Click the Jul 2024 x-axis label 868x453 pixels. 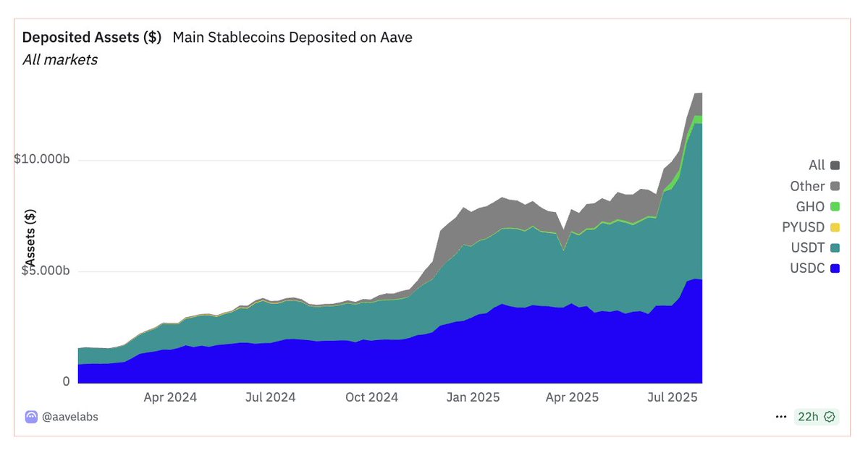tap(270, 397)
